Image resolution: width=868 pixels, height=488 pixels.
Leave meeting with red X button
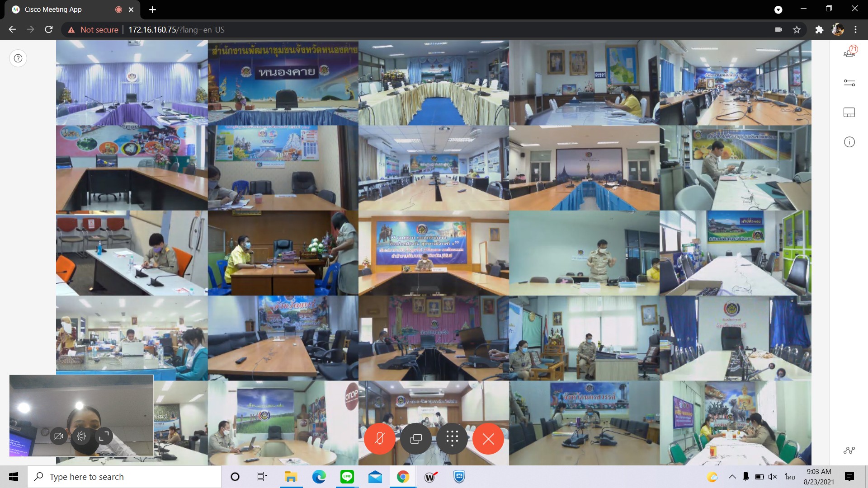click(488, 438)
